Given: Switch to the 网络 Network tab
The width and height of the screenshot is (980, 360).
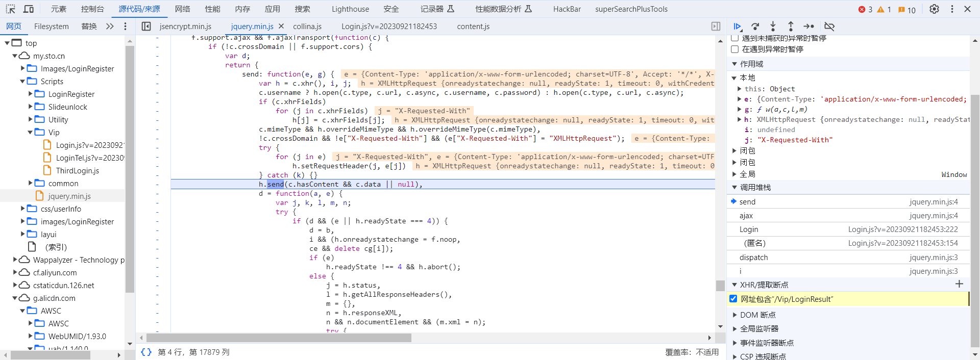Looking at the screenshot, I should tap(182, 9).
